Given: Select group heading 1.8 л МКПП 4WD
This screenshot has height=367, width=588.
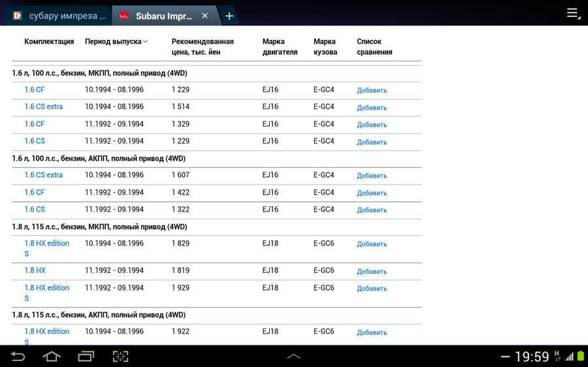Looking at the screenshot, I should point(99,227).
